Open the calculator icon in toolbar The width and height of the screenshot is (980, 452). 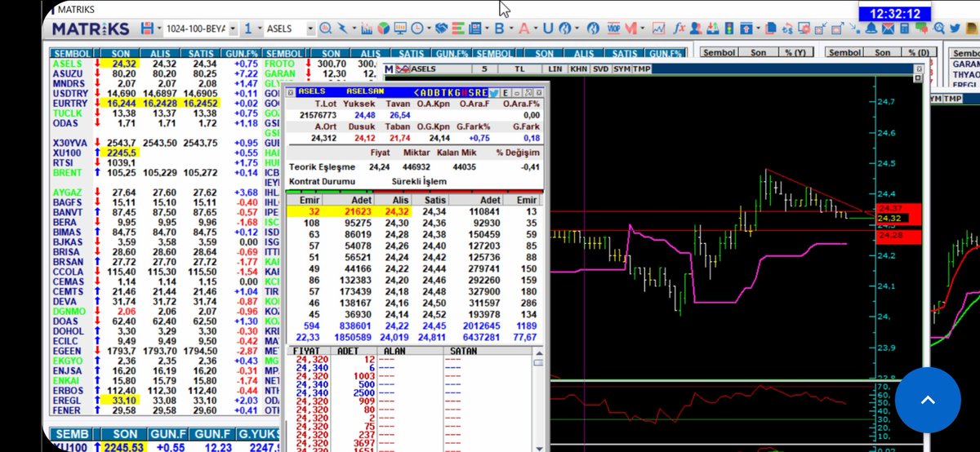[904, 29]
